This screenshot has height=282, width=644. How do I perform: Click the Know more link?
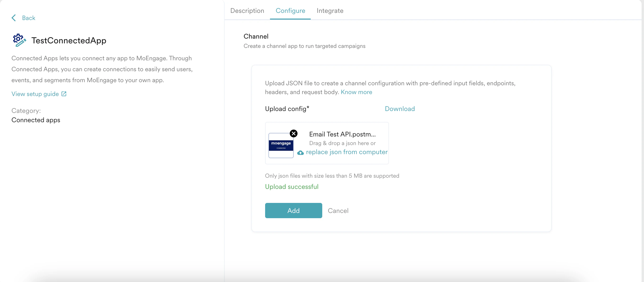pos(356,92)
